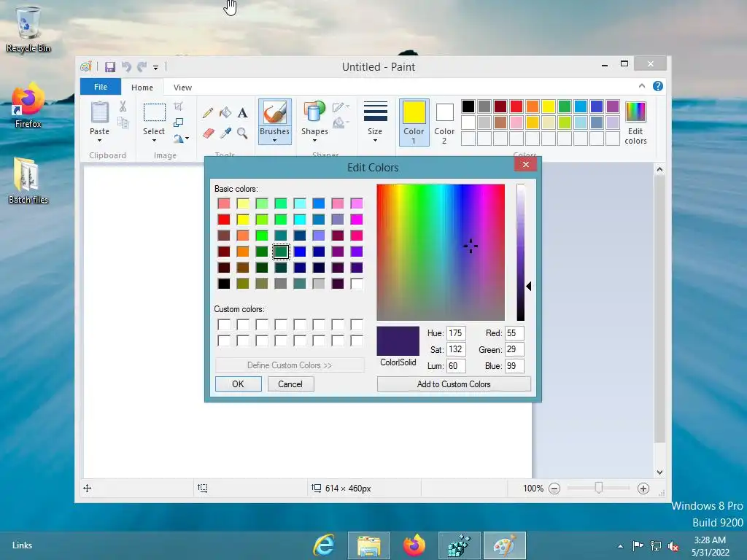Screen dimensions: 747x560
Task: Expand the Shapes dropdown arrow
Action: click(x=314, y=141)
